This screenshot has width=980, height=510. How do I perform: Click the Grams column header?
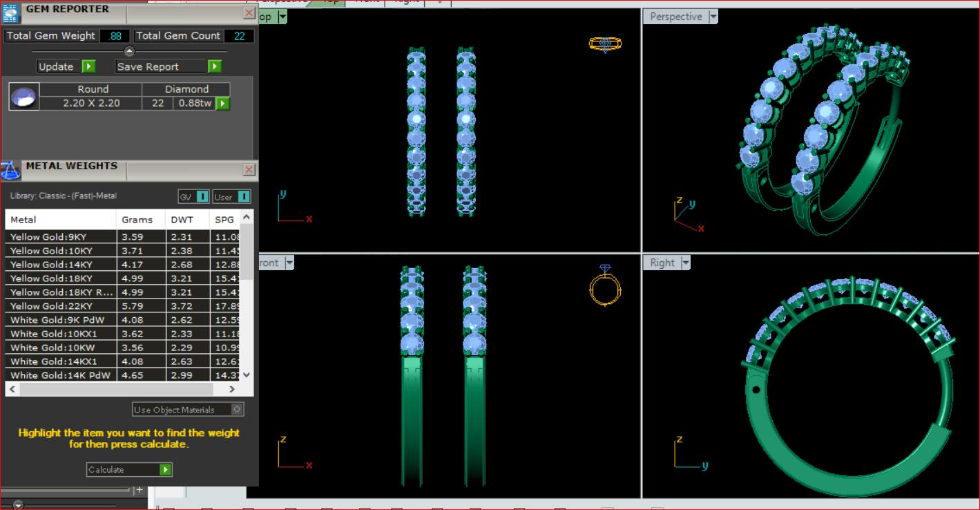click(x=137, y=220)
